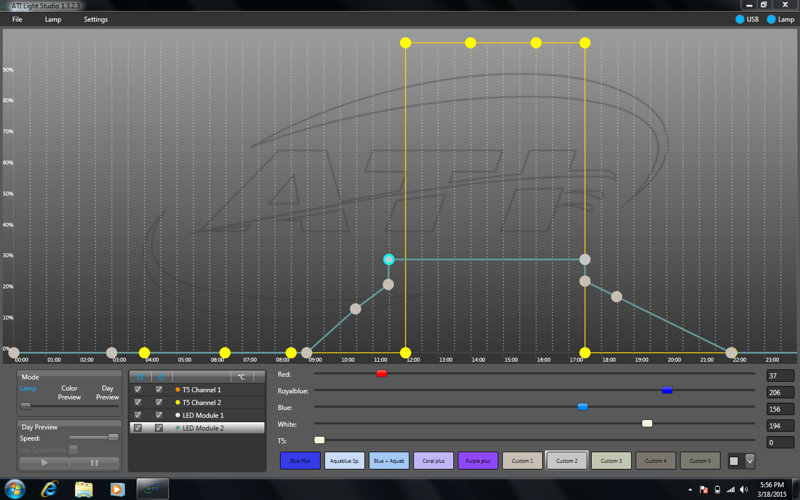This screenshot has width=800, height=500.
Task: Click the White value field showing 194
Action: point(780,426)
